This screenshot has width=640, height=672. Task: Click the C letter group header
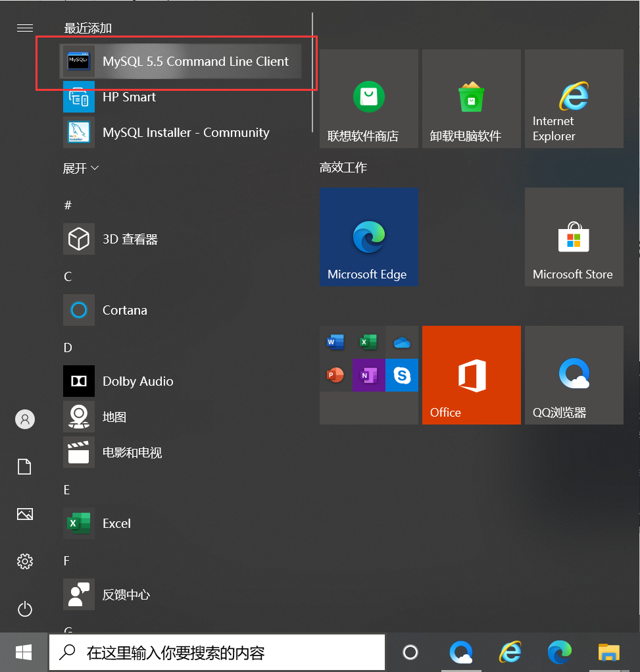pyautogui.click(x=68, y=276)
